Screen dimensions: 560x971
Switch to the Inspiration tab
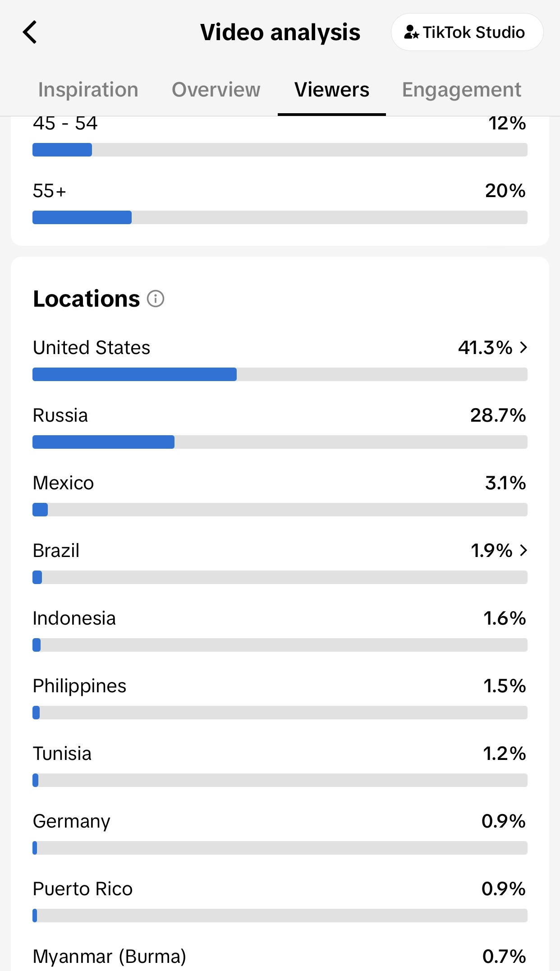[88, 89]
